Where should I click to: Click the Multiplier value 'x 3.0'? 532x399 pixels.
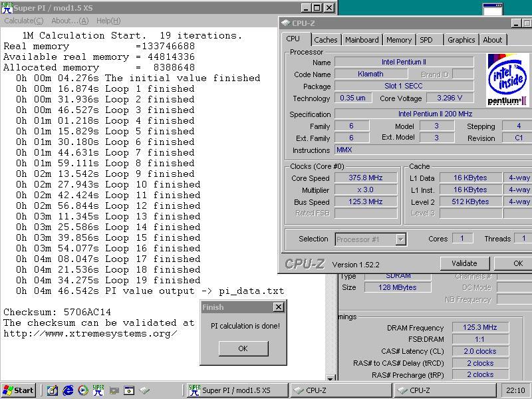(366, 190)
